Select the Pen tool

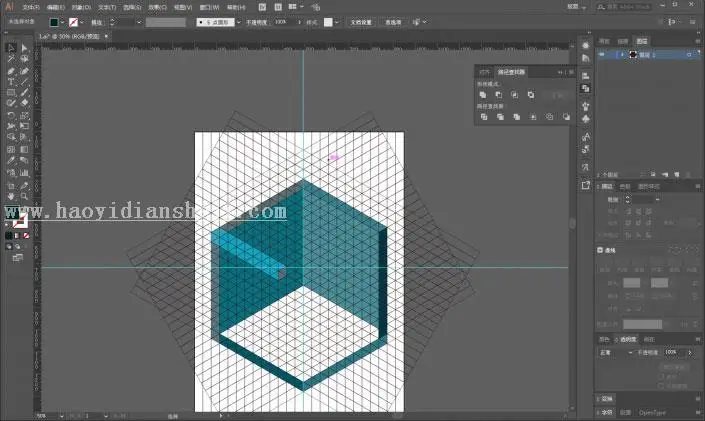pos(11,71)
